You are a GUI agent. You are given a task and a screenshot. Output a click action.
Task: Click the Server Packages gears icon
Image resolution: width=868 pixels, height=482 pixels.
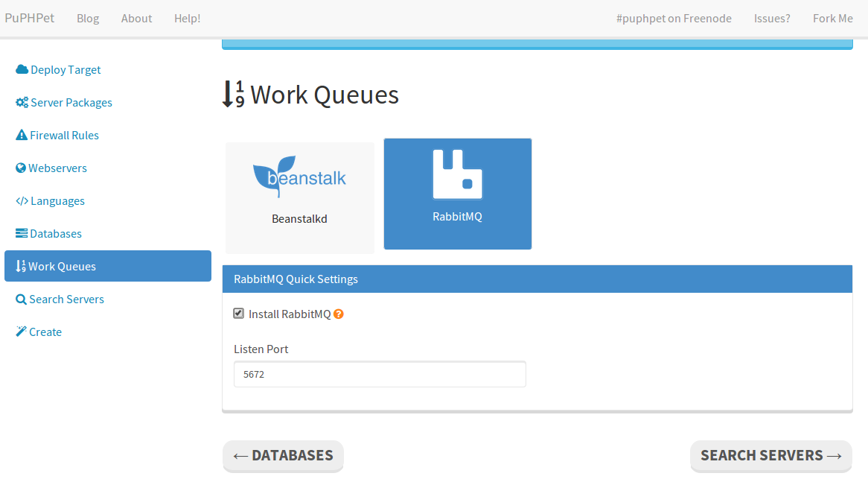[22, 102]
